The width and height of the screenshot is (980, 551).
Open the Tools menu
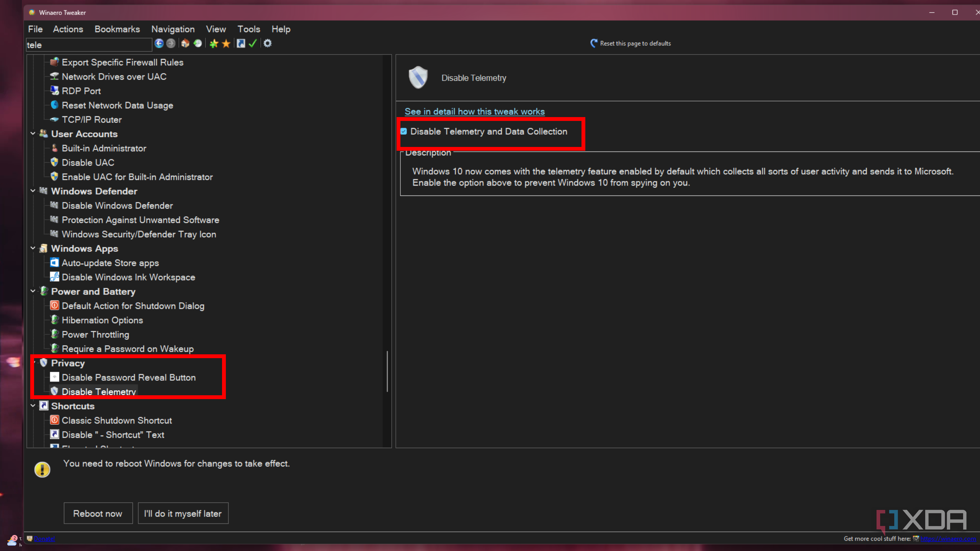click(248, 29)
